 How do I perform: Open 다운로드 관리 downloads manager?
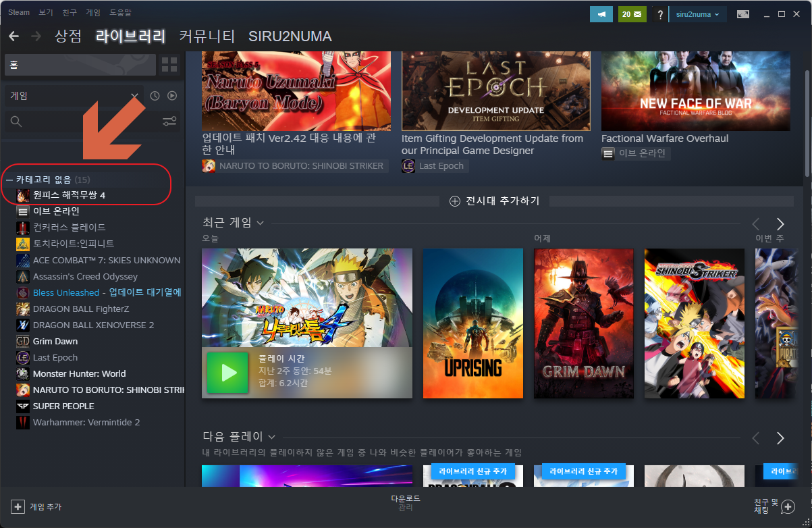click(406, 502)
